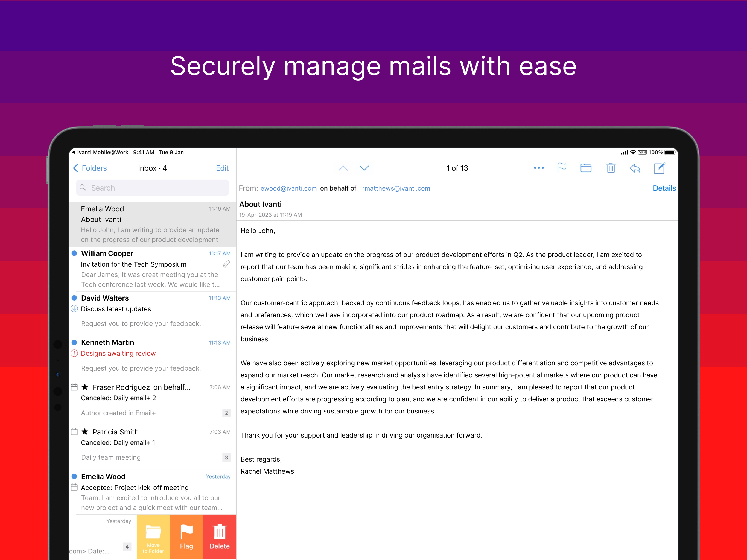Click calendar icon on Emelia Wood Accepted email
The height and width of the screenshot is (560, 747).
[74, 487]
